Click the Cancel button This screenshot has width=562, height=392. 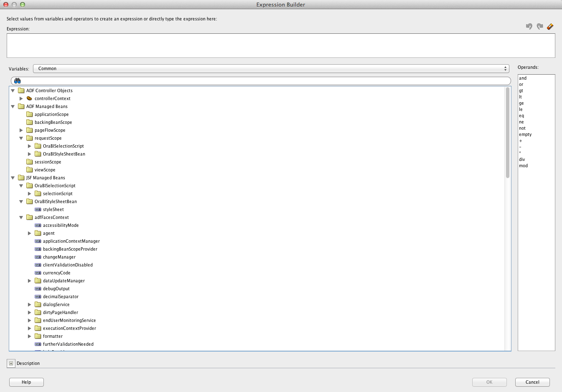point(532,382)
